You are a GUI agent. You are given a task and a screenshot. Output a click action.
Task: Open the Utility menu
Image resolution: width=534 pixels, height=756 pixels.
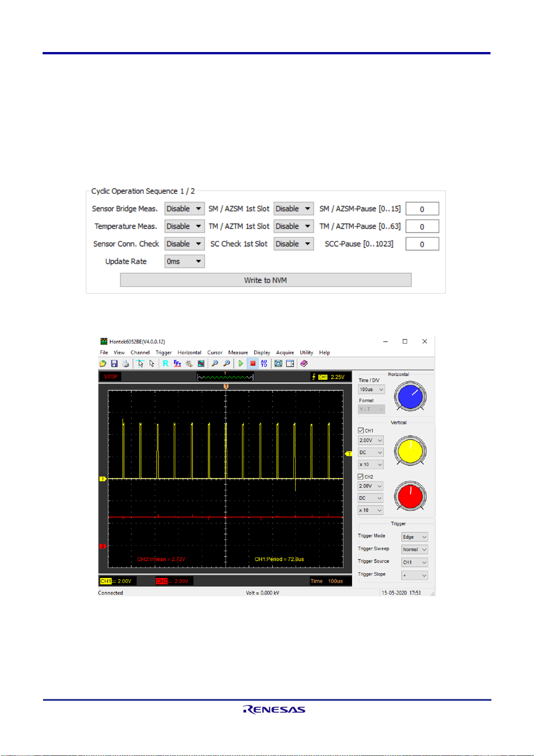[x=307, y=353]
